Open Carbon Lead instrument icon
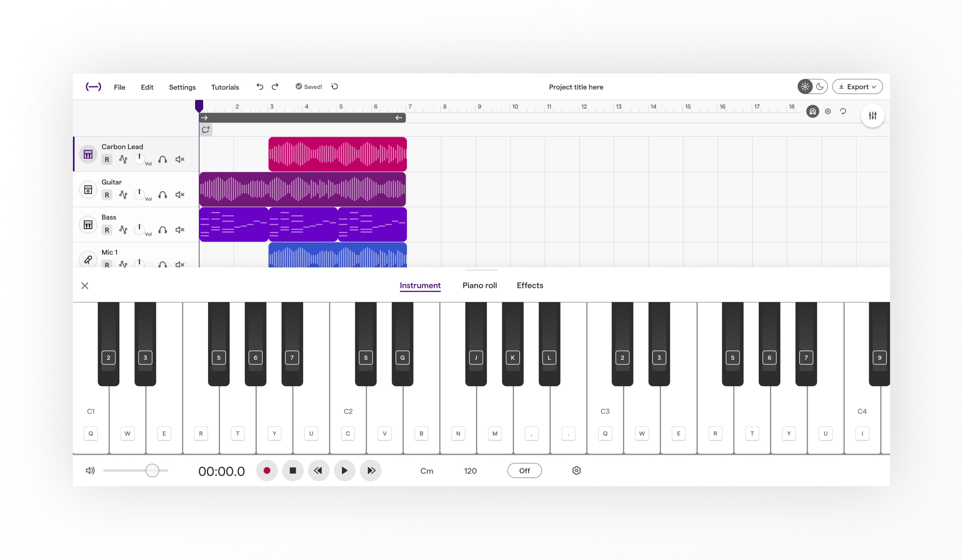 pyautogui.click(x=88, y=154)
